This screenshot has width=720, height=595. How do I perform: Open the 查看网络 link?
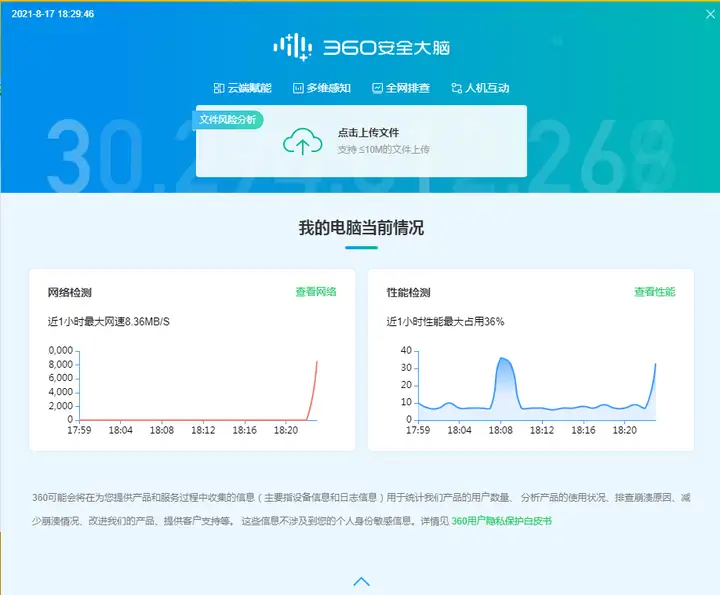coord(316,292)
